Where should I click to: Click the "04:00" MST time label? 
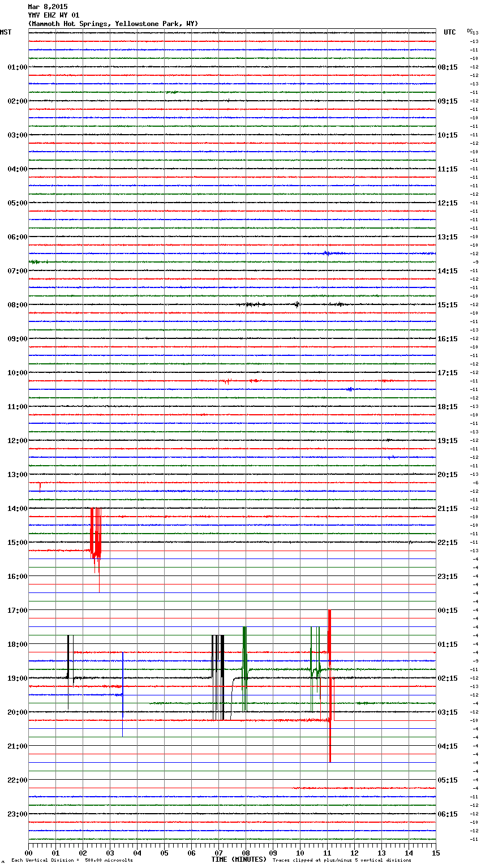tap(18, 169)
